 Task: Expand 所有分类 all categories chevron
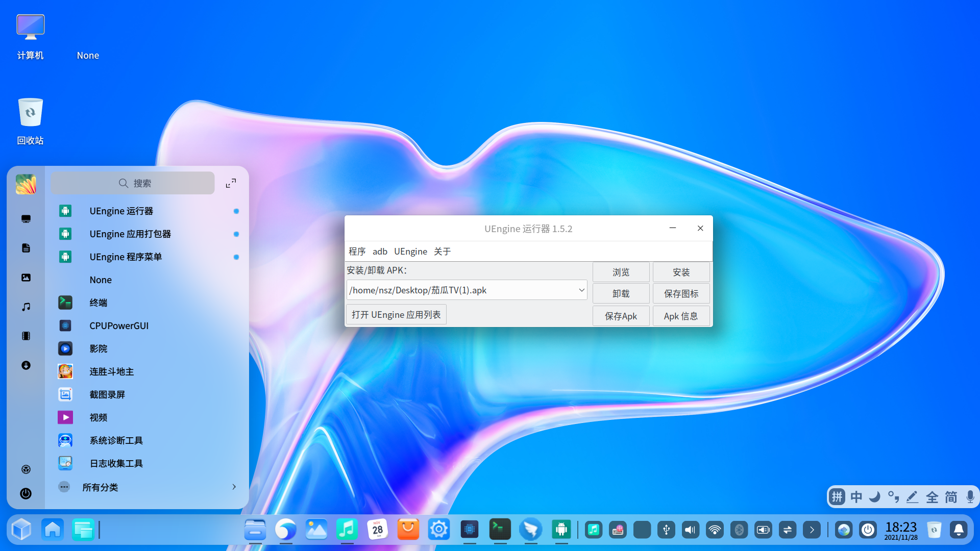click(x=234, y=487)
